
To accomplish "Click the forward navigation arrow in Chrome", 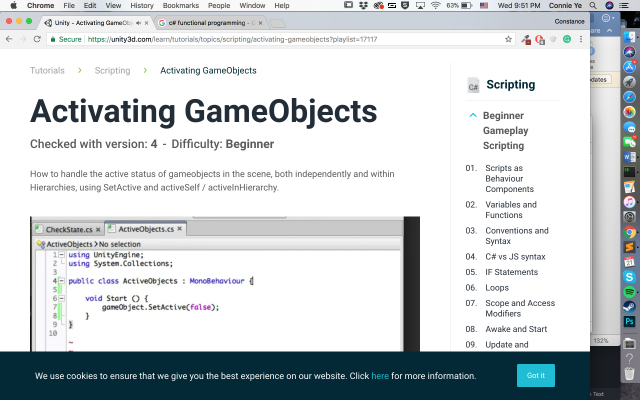I will coord(23,39).
